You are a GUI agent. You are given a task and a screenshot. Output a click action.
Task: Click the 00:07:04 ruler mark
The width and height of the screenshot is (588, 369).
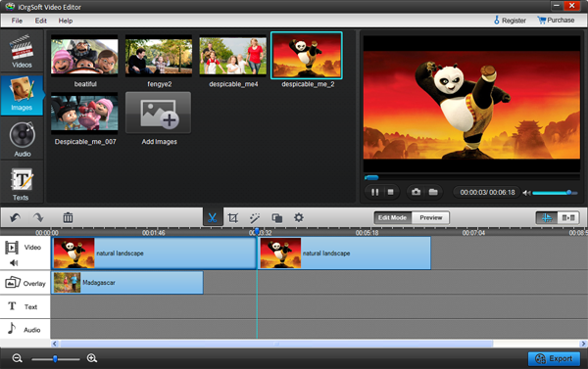pos(473,233)
